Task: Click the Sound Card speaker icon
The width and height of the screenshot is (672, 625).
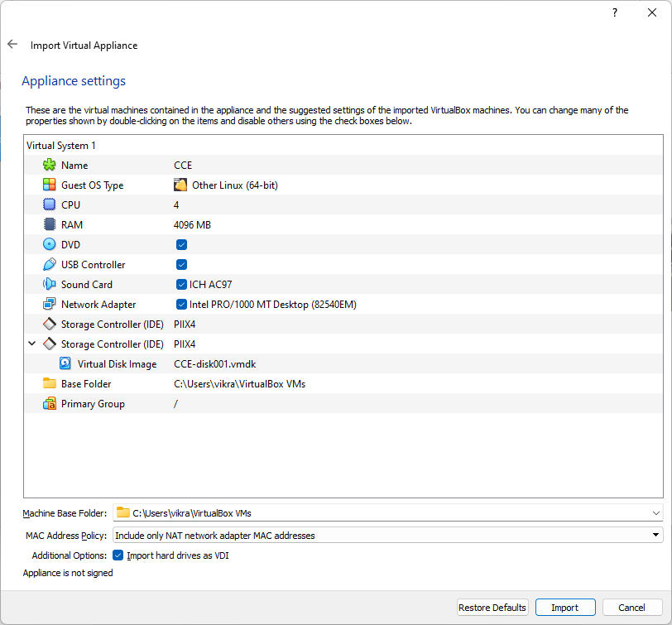Action: pyautogui.click(x=49, y=284)
